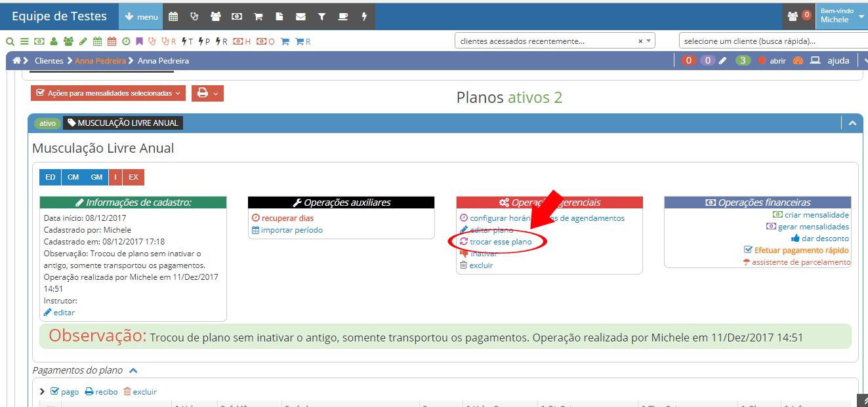The image size is (868, 407).
Task: Click the stethoscope icon in the dark toolbar
Action: tap(194, 16)
